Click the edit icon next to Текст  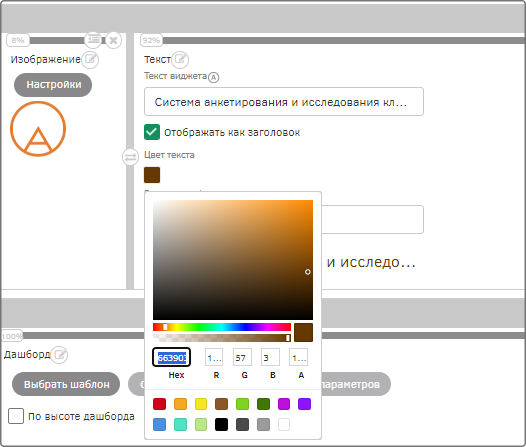pos(180,60)
